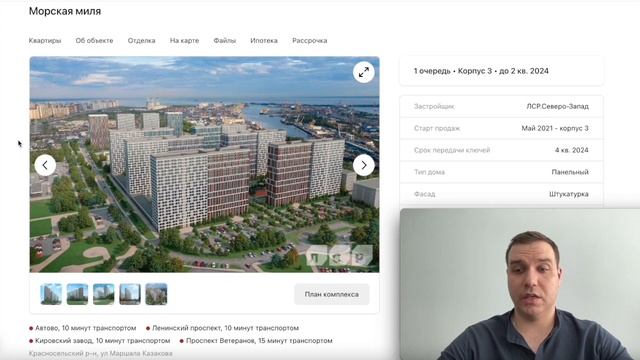This screenshot has width=640, height=360.
Task: Show the previous gallery photo
Action: (x=45, y=165)
